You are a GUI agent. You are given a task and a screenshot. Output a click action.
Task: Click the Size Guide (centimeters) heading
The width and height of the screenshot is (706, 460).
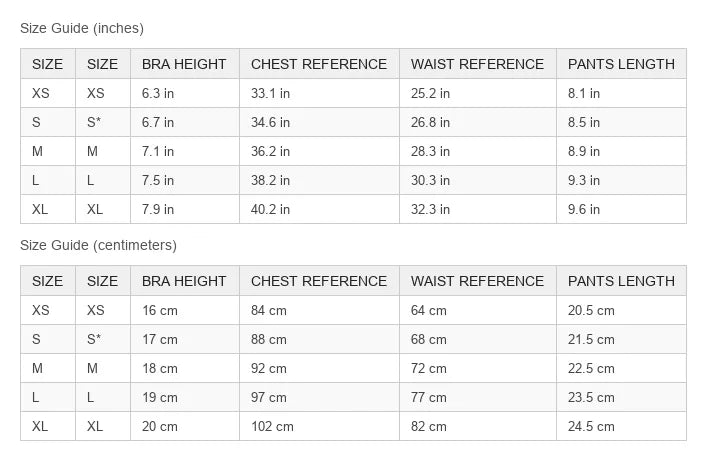[x=98, y=245]
